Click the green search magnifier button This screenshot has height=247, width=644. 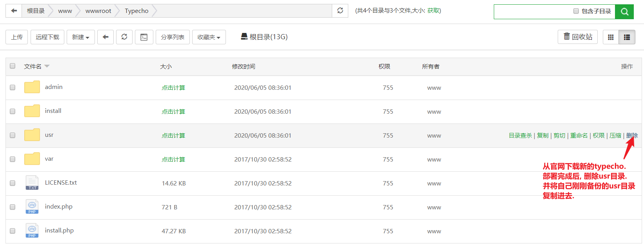point(624,12)
